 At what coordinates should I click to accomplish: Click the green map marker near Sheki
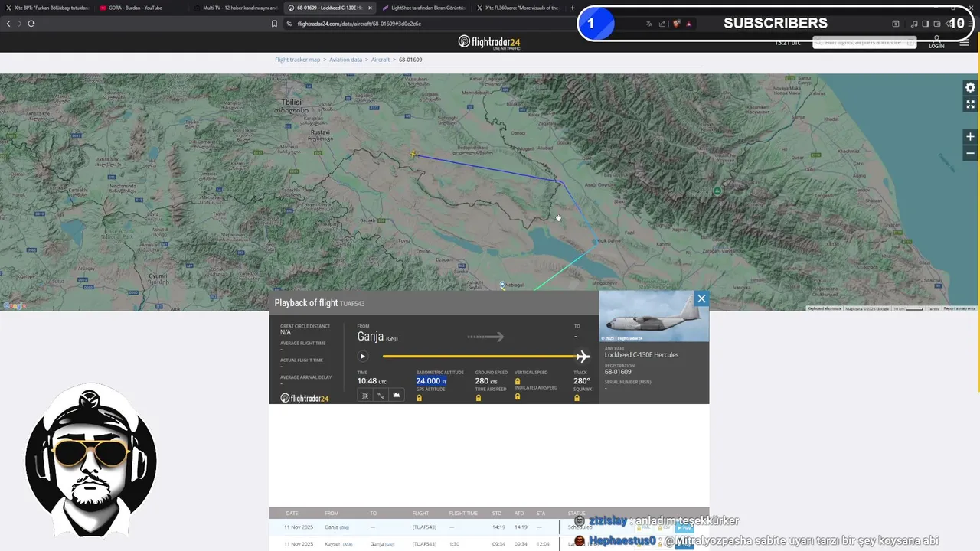pos(717,191)
